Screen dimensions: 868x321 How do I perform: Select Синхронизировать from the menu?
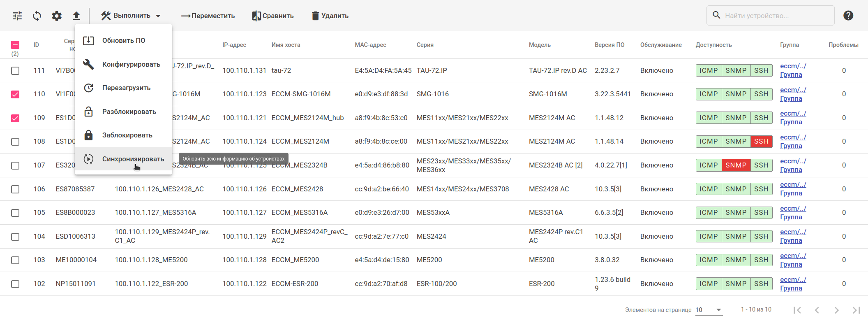coord(133,159)
